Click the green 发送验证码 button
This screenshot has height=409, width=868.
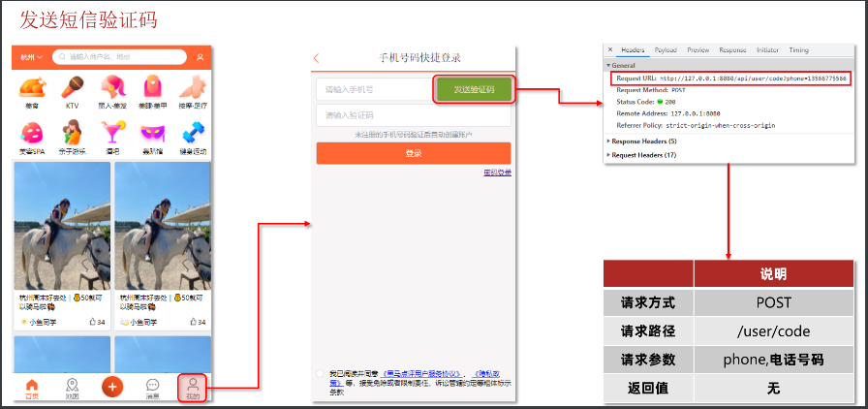tap(474, 89)
